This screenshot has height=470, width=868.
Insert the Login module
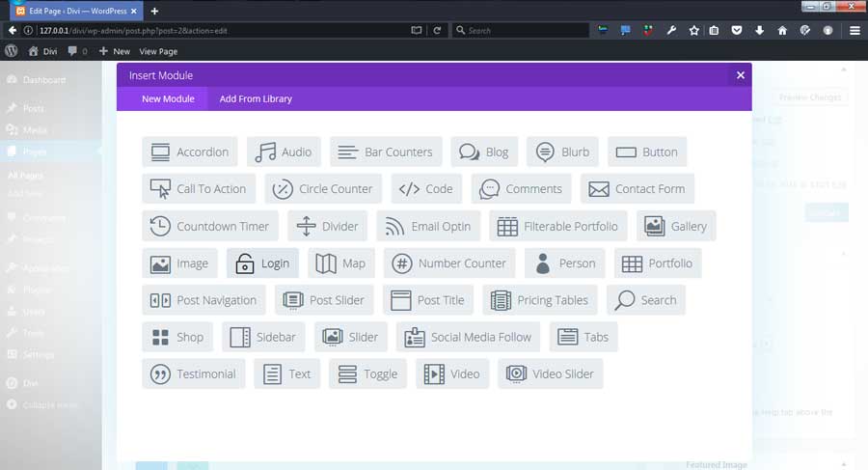[x=262, y=263]
